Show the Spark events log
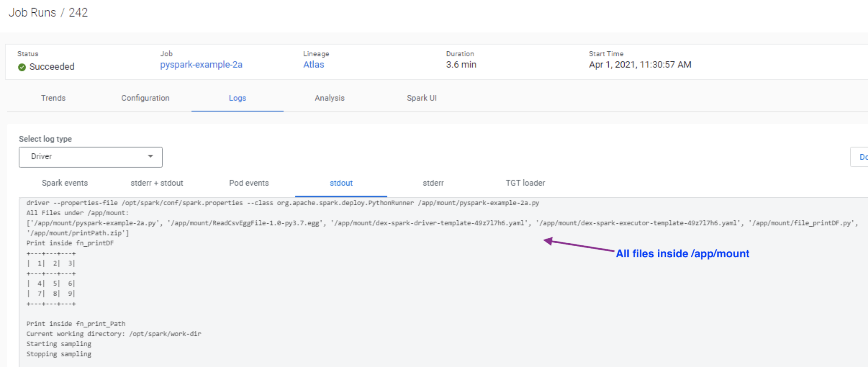The image size is (868, 367). pyautogui.click(x=65, y=183)
